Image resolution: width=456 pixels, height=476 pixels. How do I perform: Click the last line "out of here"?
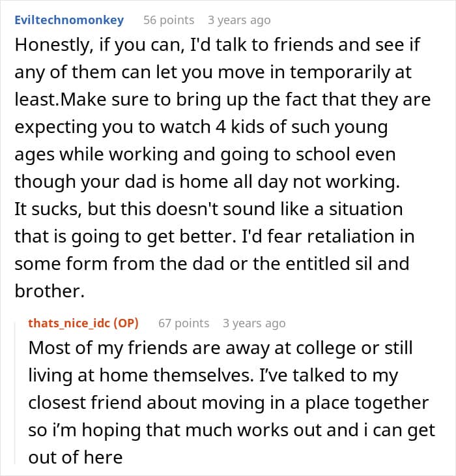pyautogui.click(x=76, y=457)
